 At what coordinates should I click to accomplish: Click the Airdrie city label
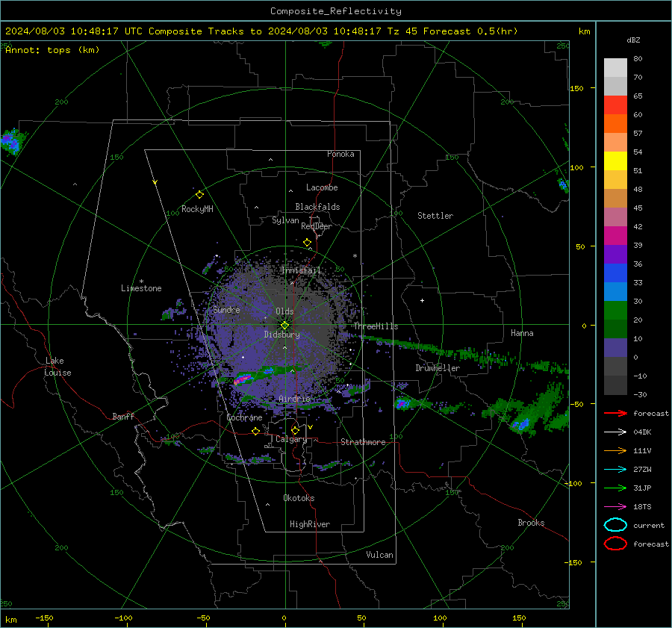294,399
